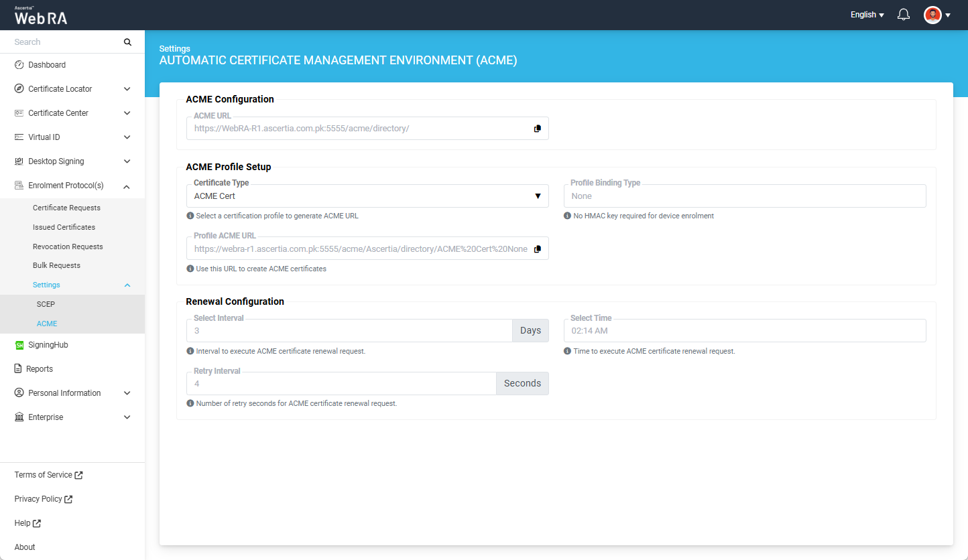This screenshot has width=968, height=560.
Task: Open the English language dropdown
Action: [867, 15]
